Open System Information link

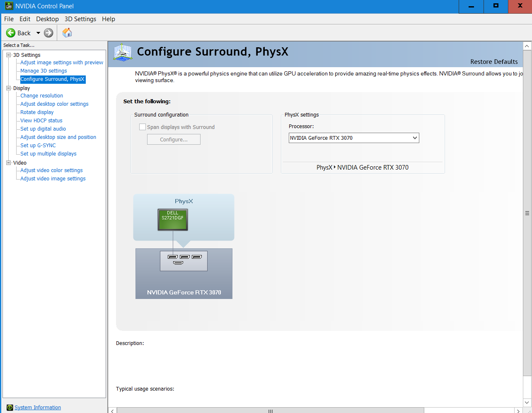(38, 408)
